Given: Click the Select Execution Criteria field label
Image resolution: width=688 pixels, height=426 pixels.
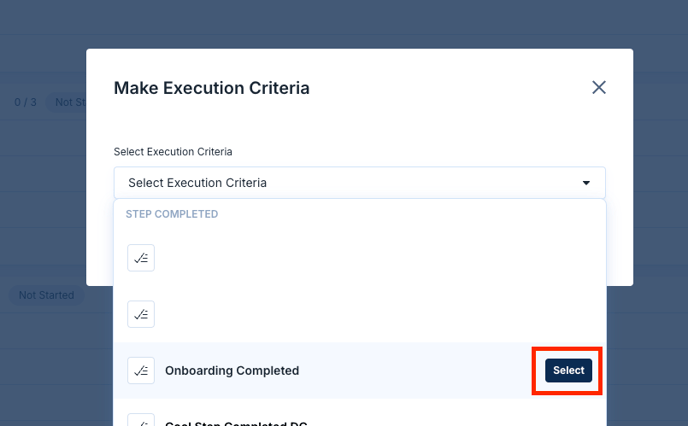Looking at the screenshot, I should coord(173,152).
